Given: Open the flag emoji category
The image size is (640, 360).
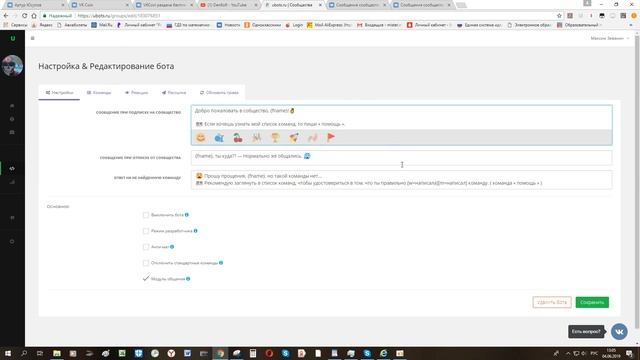Looking at the screenshot, I should (x=331, y=138).
